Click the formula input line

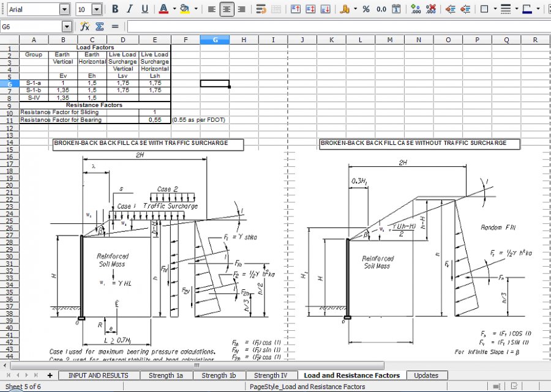point(339,26)
